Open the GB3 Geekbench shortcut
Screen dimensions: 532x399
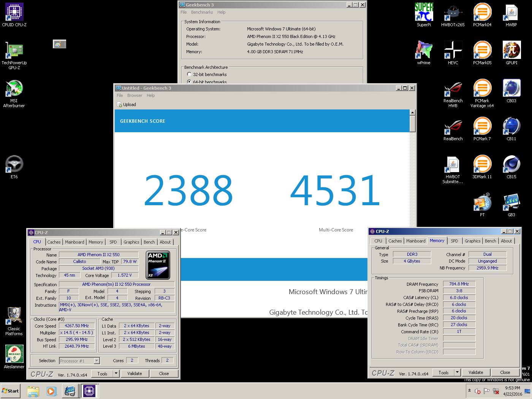(511, 205)
